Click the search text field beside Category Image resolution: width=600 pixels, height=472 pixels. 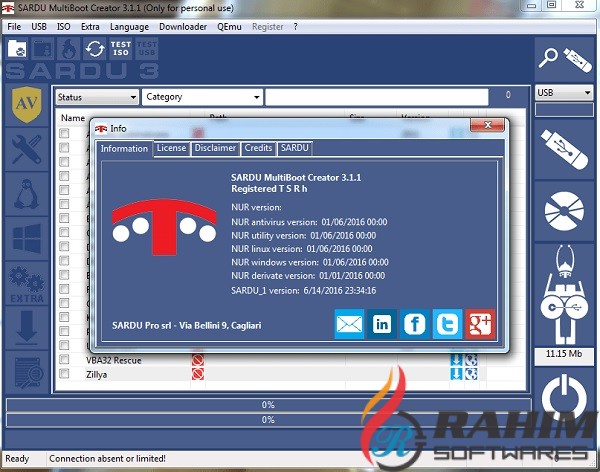377,97
